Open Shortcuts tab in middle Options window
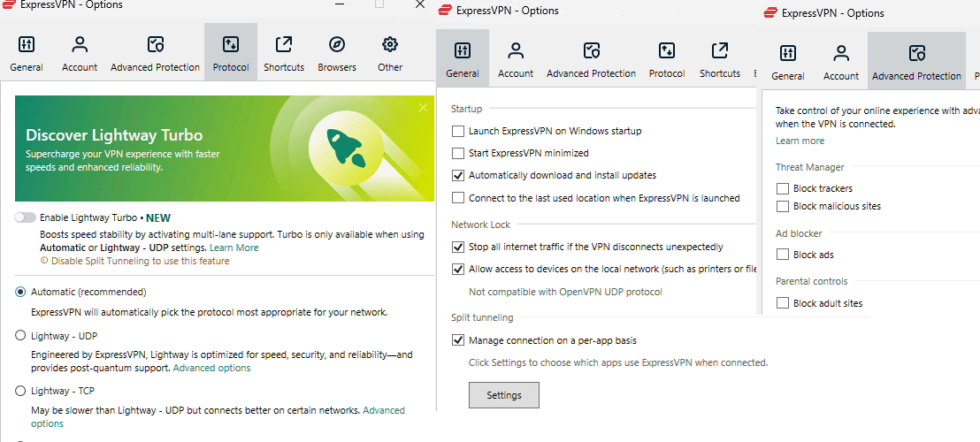 pos(720,58)
